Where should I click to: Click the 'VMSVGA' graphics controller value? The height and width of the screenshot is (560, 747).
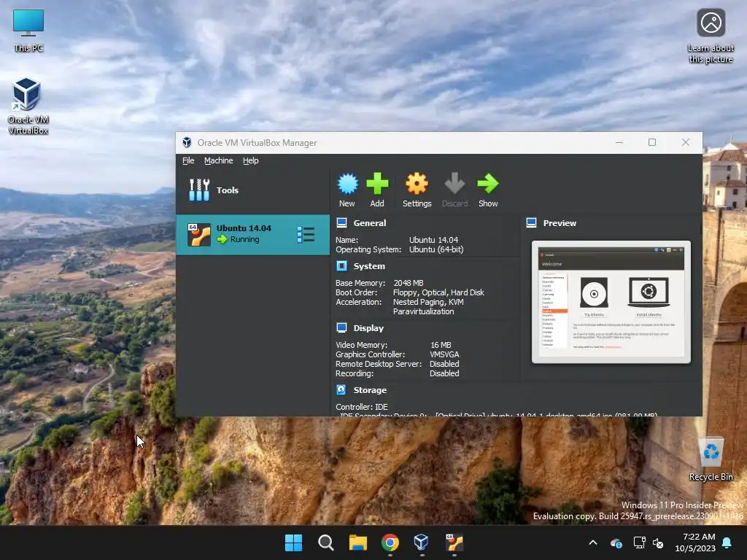[444, 354]
